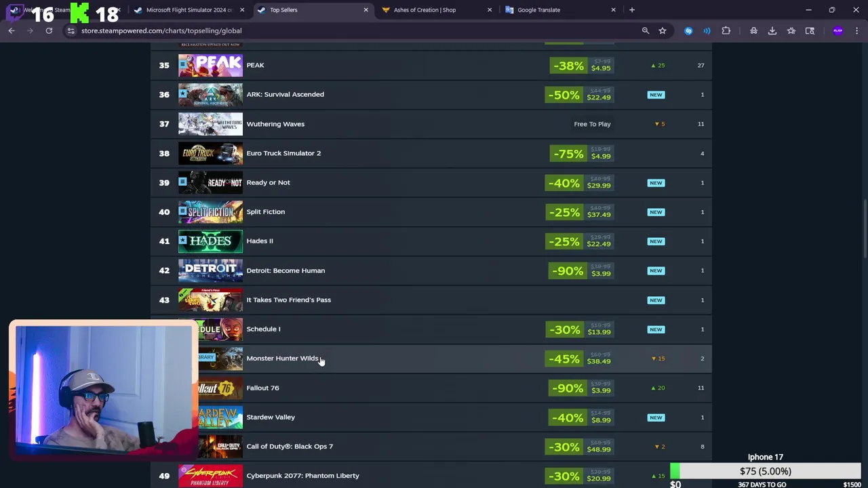Close the Google Translate tab
Image resolution: width=868 pixels, height=488 pixels.
(x=614, y=9)
